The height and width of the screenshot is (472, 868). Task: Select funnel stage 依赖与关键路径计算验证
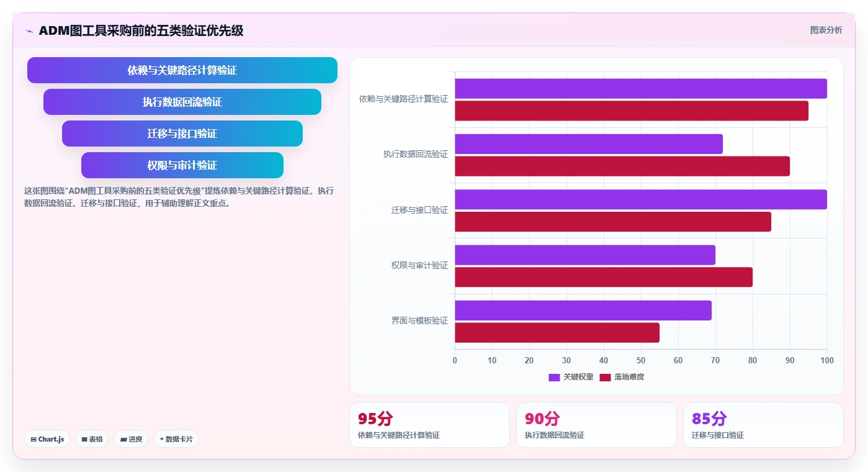click(x=182, y=70)
